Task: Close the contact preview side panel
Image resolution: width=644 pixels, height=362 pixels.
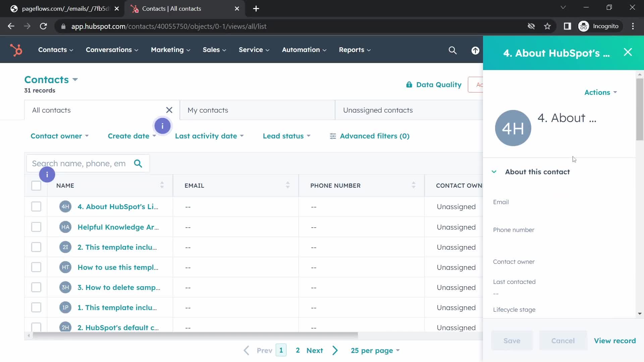Action: click(628, 52)
